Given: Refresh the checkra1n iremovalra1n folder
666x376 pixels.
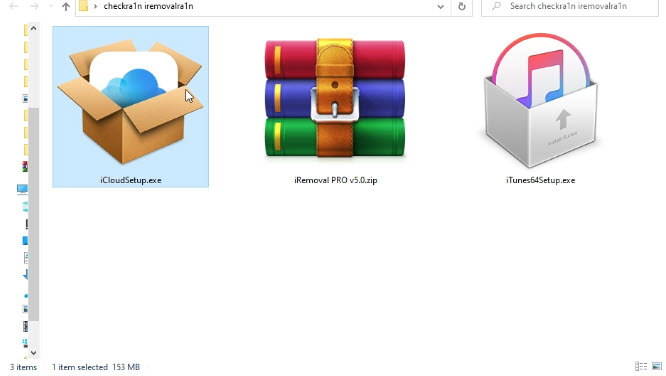Looking at the screenshot, I should (x=462, y=6).
